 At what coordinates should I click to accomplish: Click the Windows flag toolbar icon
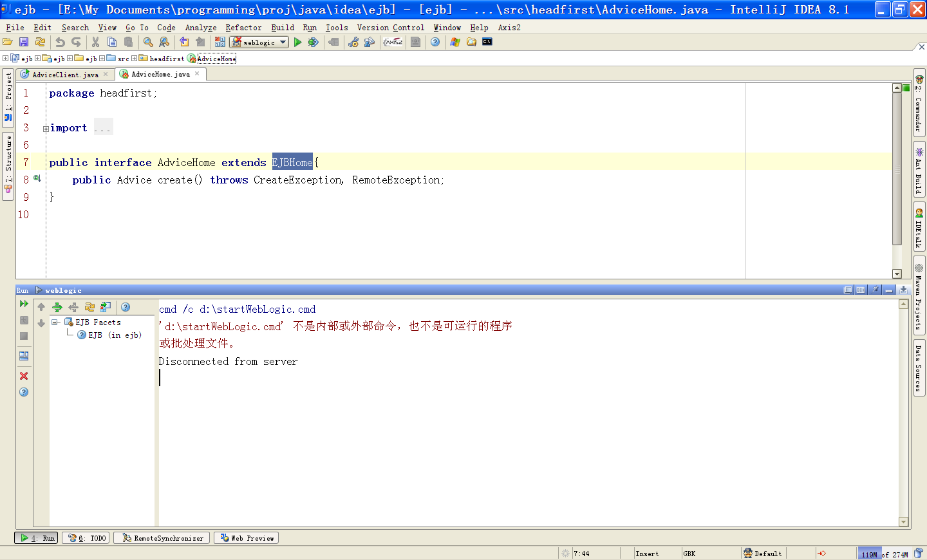tap(455, 42)
